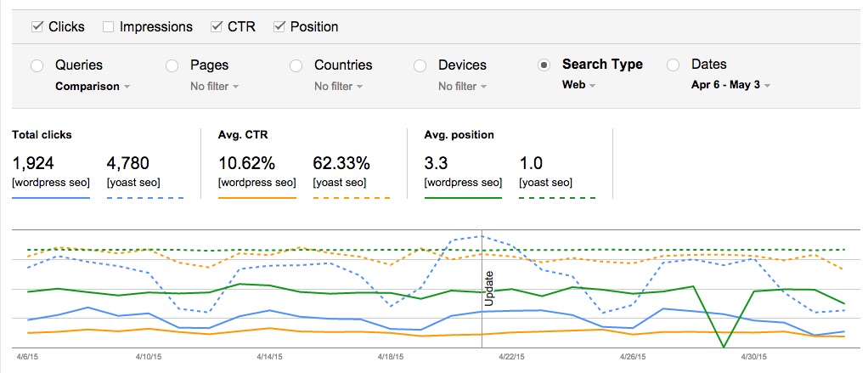
Task: Select the Queries radio button
Action: click(x=37, y=66)
